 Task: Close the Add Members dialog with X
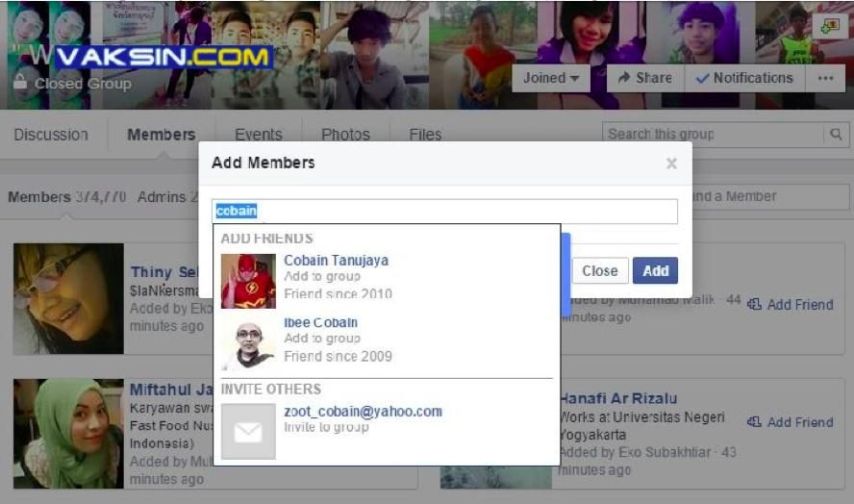coord(671,164)
